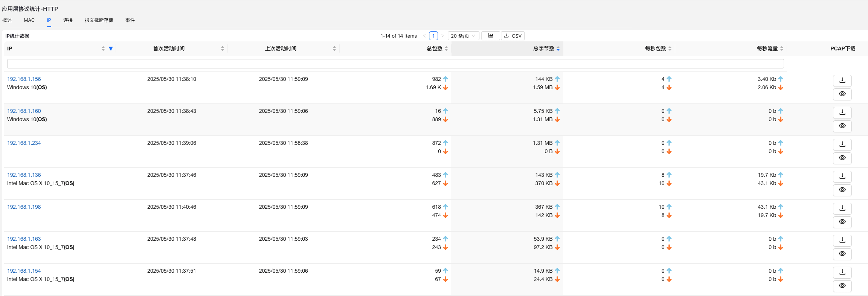View packet details for 192.168.1.136 via eye icon
Viewport: 868px width, 296px height.
[x=842, y=190]
